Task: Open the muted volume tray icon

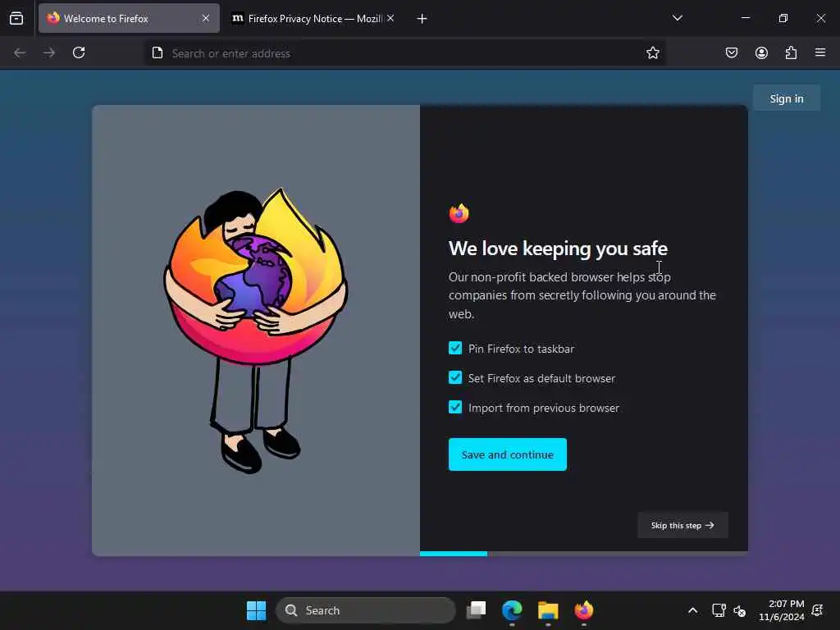Action: (x=740, y=610)
